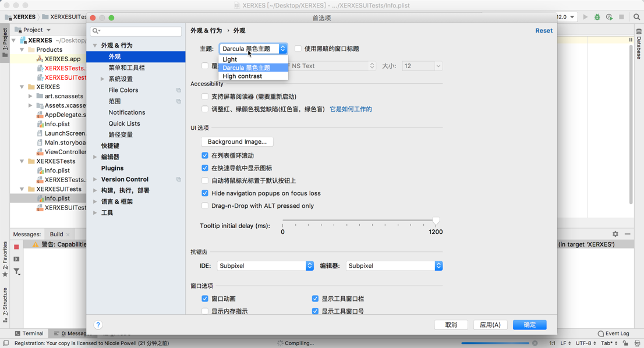This screenshot has width=644, height=348.
Task: Expand Version Control settings category
Action: (x=95, y=179)
